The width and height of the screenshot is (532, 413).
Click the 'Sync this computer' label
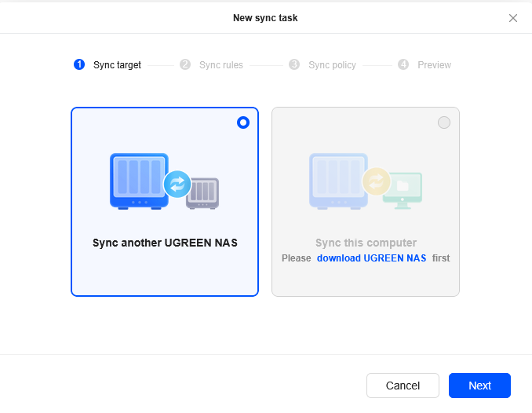pos(366,243)
